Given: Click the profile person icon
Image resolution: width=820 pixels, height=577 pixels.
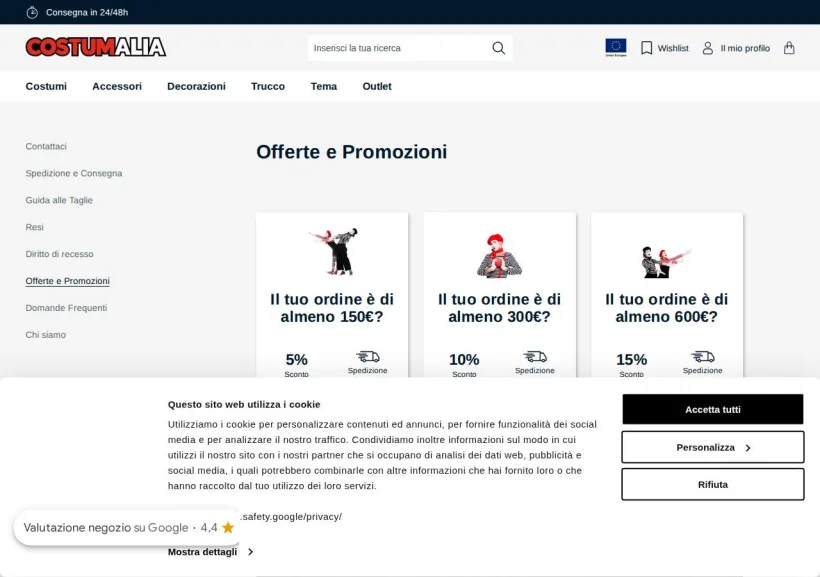Looking at the screenshot, I should click(x=708, y=48).
